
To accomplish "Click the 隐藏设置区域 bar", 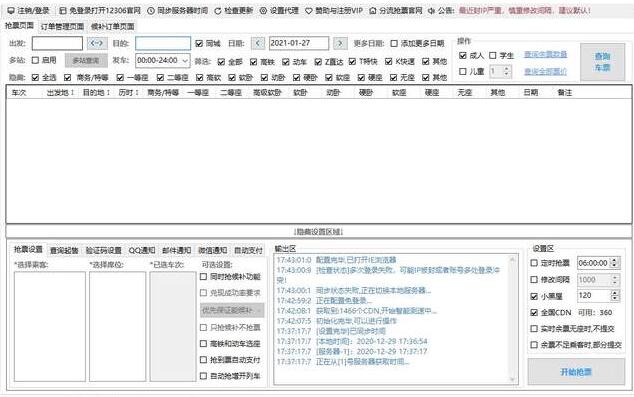I will [x=319, y=232].
